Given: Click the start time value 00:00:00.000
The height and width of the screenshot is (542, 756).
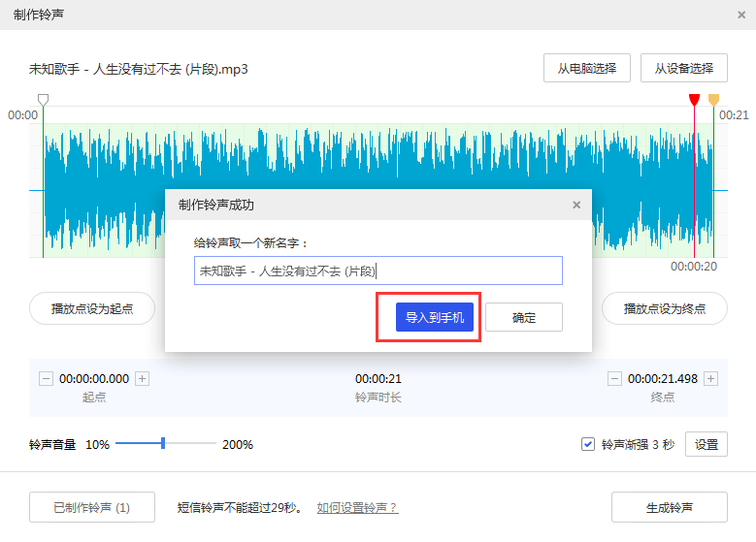Looking at the screenshot, I should 94,379.
